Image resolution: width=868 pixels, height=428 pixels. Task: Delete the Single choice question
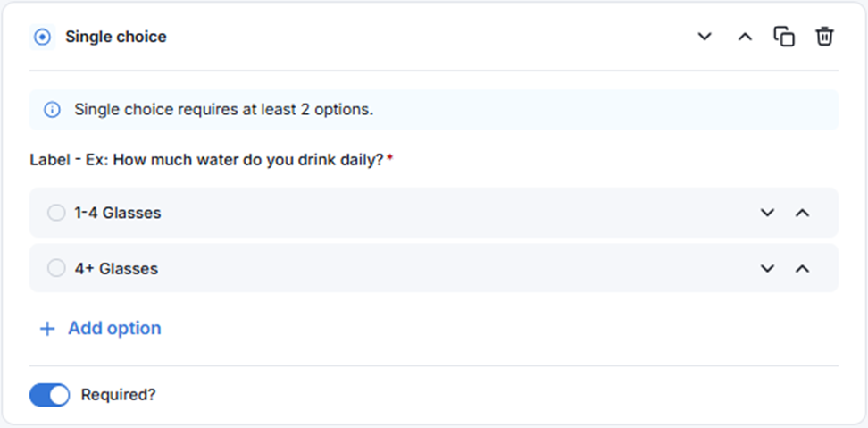pos(824,37)
